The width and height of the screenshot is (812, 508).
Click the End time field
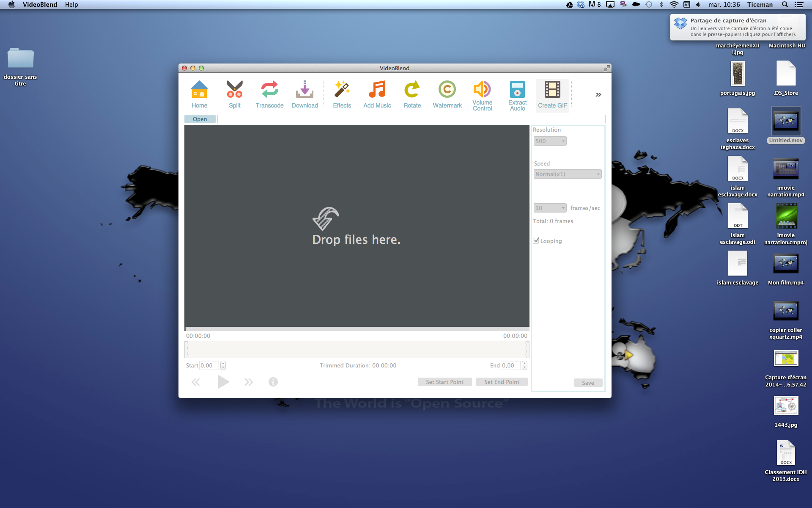(510, 365)
